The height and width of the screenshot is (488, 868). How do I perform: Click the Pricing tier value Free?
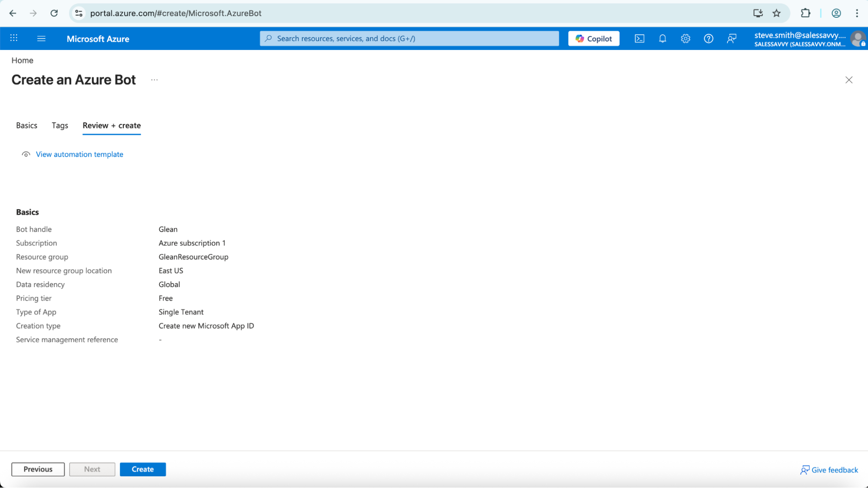click(165, 298)
